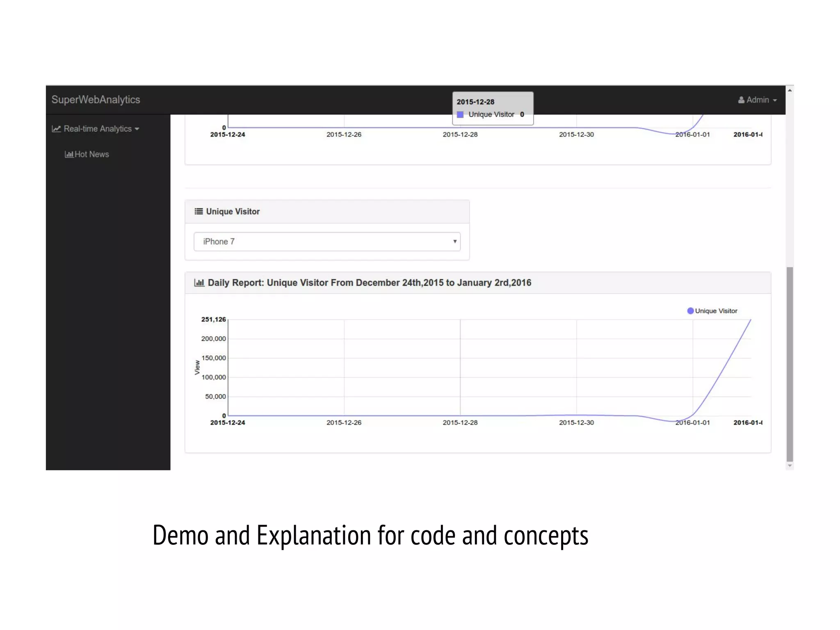Click the 50,000 y-axis label
The height and width of the screenshot is (630, 840).
tap(215, 396)
